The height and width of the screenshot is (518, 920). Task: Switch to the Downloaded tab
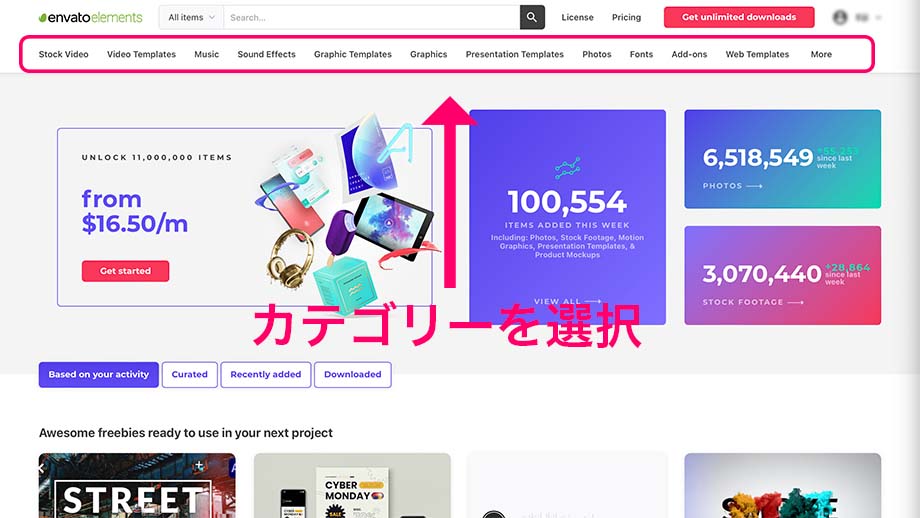point(353,374)
